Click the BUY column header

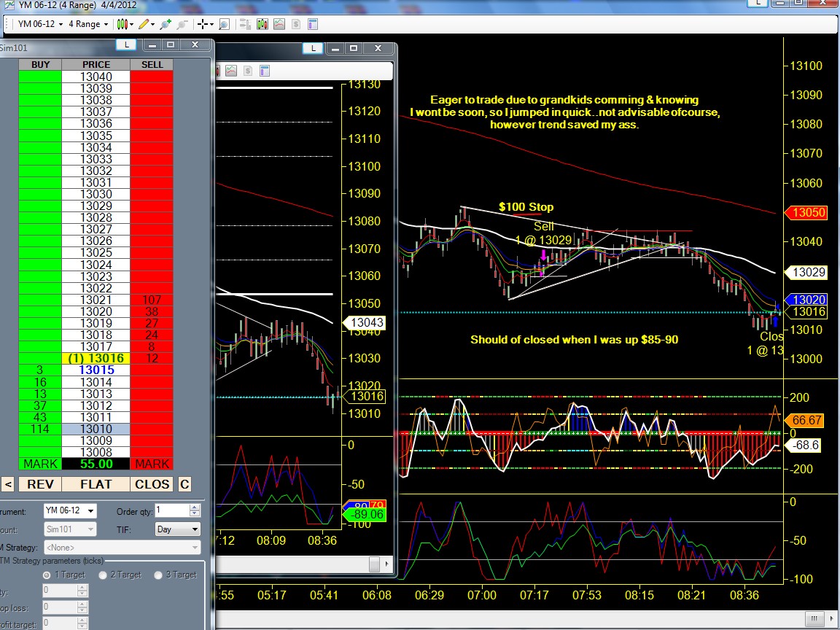(x=40, y=64)
